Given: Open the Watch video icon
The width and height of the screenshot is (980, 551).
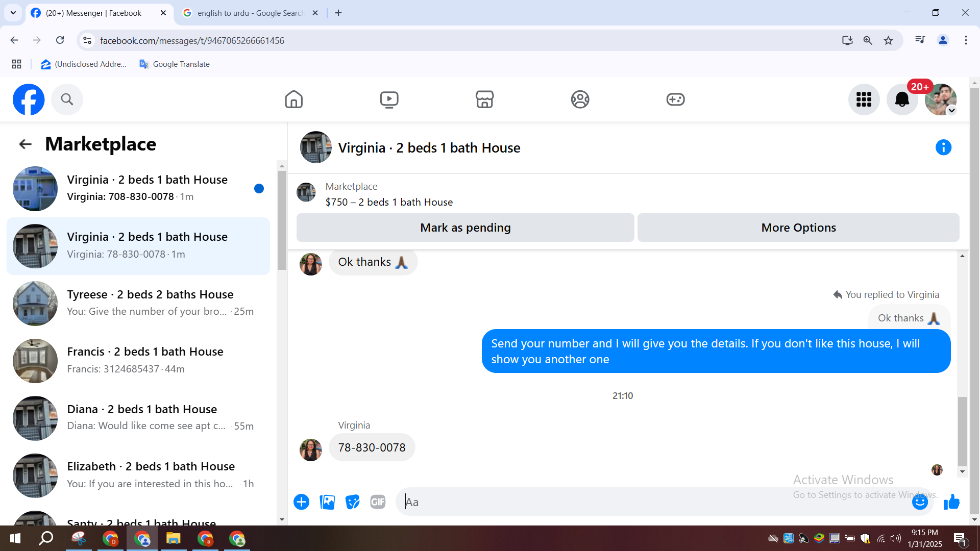Looking at the screenshot, I should tap(389, 99).
